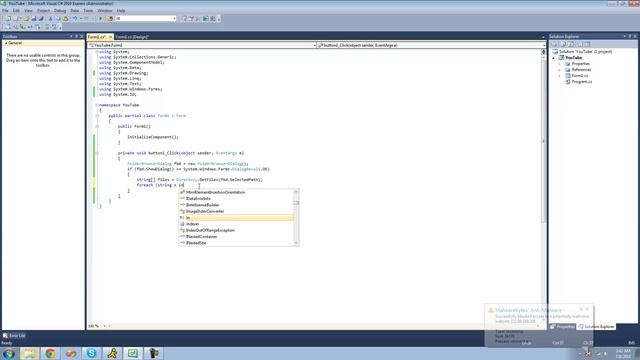This screenshot has height=360, width=640.
Task: Open the Tools menu
Action: (x=88, y=11)
